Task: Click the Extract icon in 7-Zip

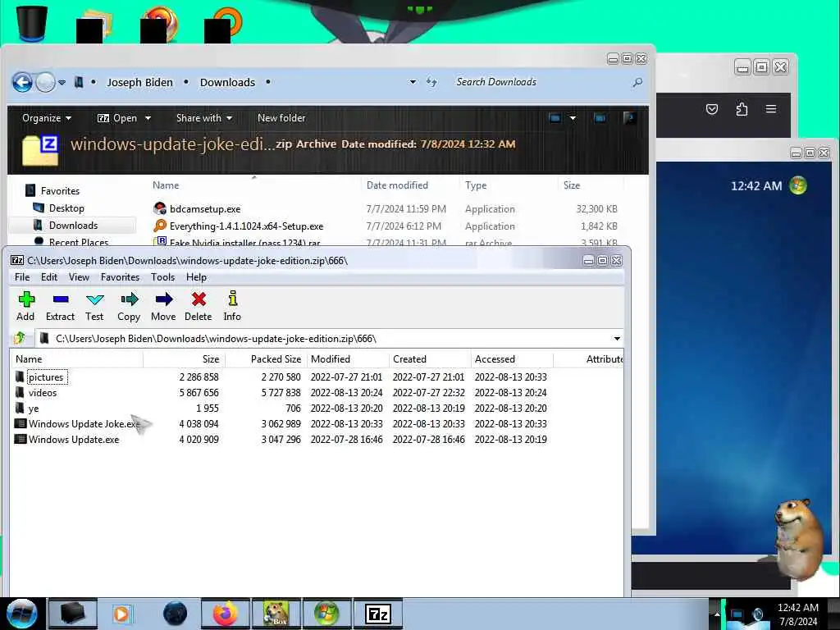Action: [x=60, y=306]
